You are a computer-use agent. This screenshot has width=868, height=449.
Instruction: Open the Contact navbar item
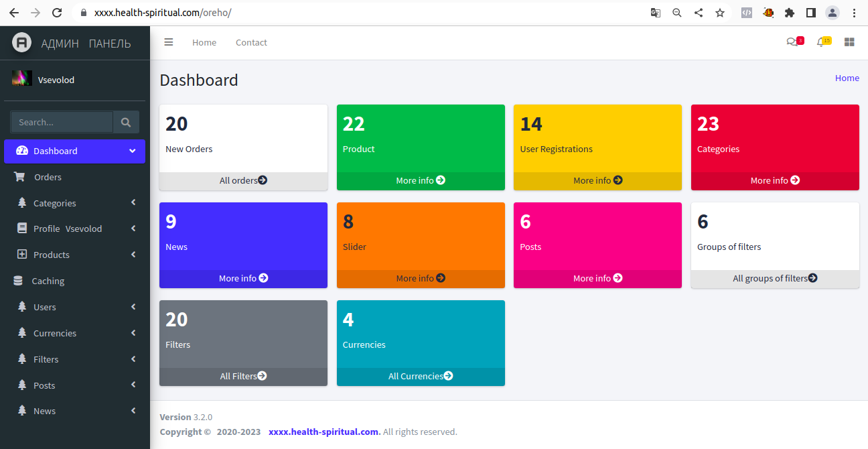click(x=251, y=42)
